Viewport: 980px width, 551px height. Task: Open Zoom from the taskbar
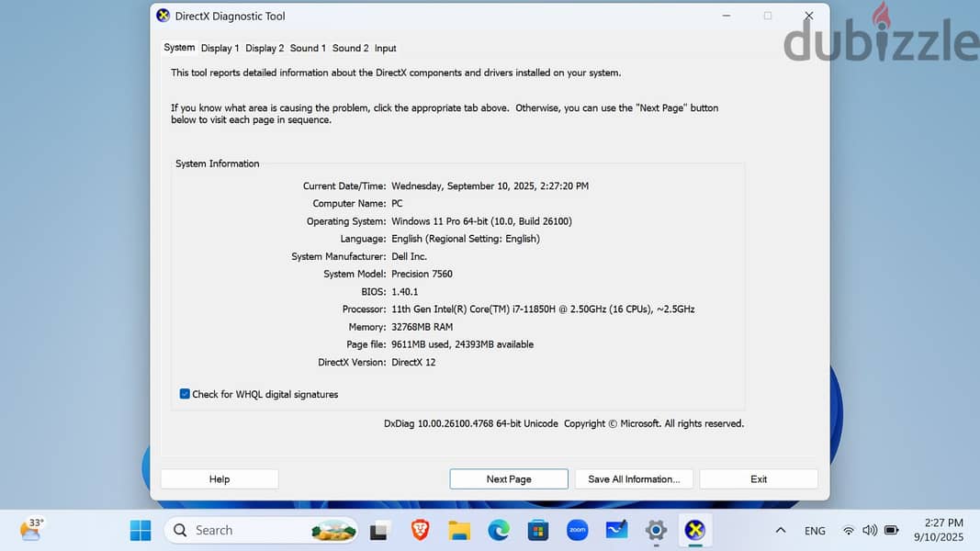577,531
